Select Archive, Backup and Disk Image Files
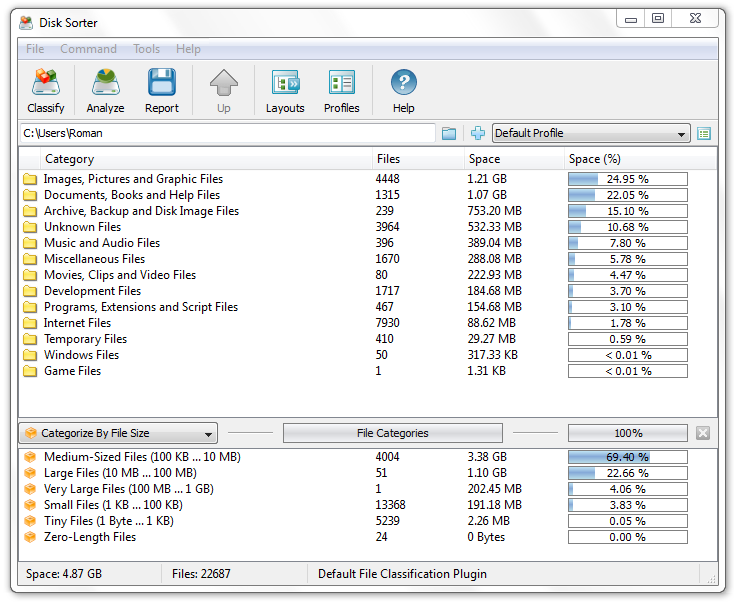Screen dimensions: 734x602 (x=141, y=211)
